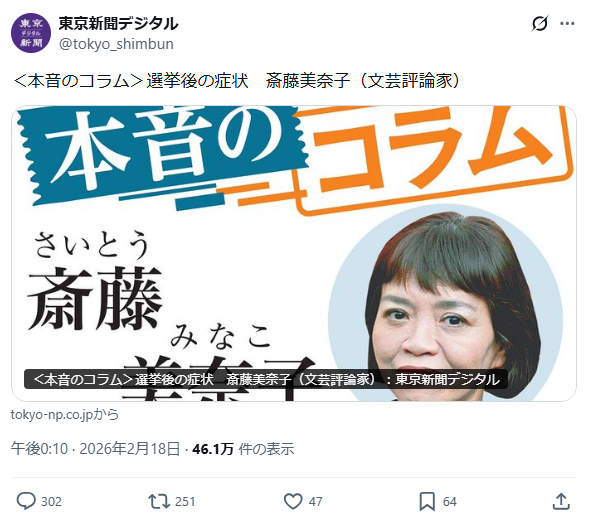Visit the @tokyo_shimbun handle link

coord(116,44)
